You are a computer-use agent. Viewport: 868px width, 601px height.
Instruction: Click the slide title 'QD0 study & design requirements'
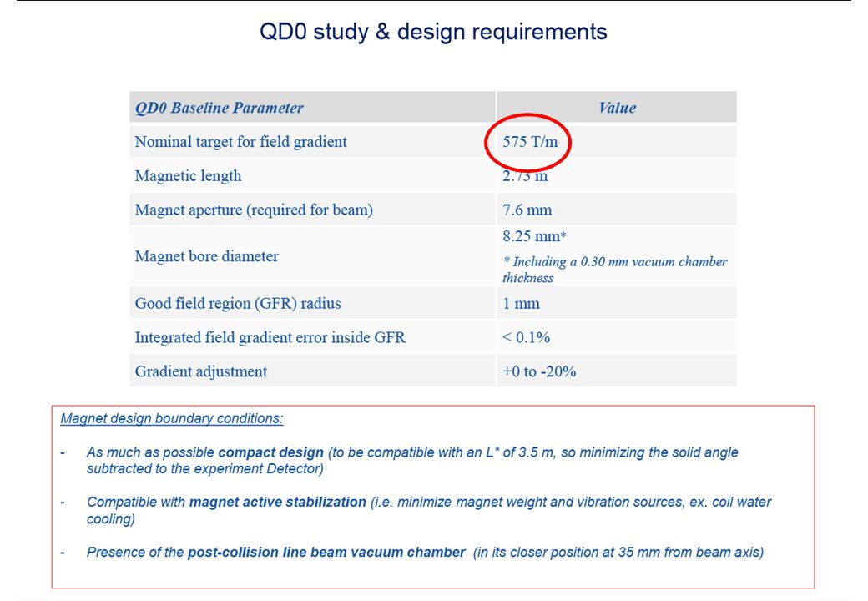(x=433, y=32)
